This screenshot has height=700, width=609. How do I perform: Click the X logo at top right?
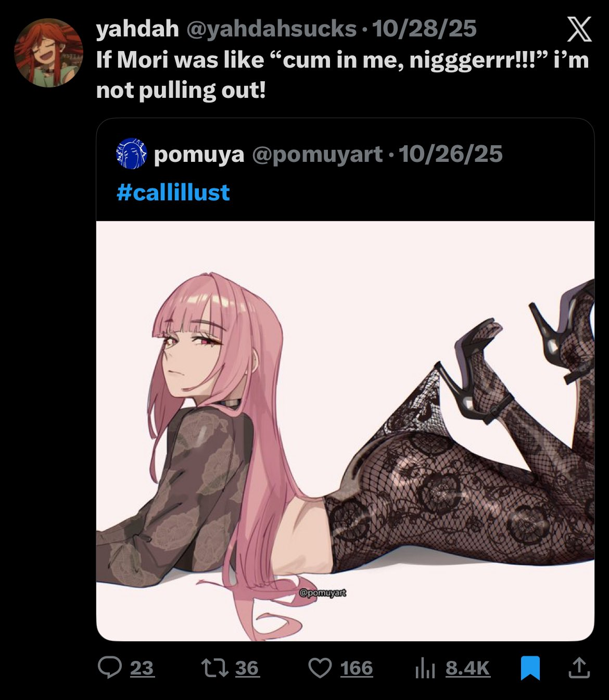[x=579, y=29]
